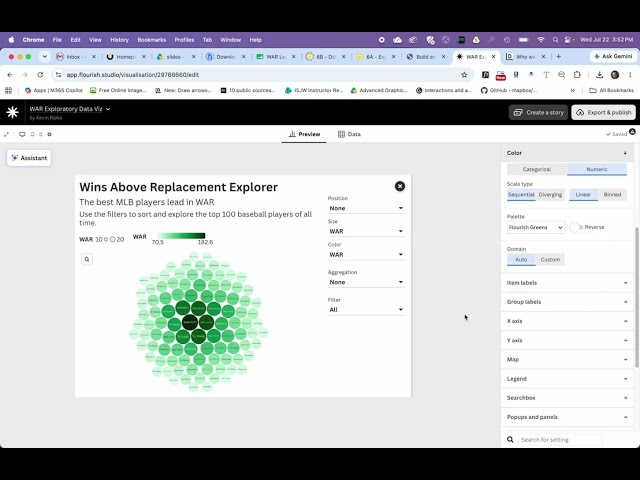Screen dimensions: 640x480
Task: Click the settings search magnifier icon
Action: pos(510,440)
